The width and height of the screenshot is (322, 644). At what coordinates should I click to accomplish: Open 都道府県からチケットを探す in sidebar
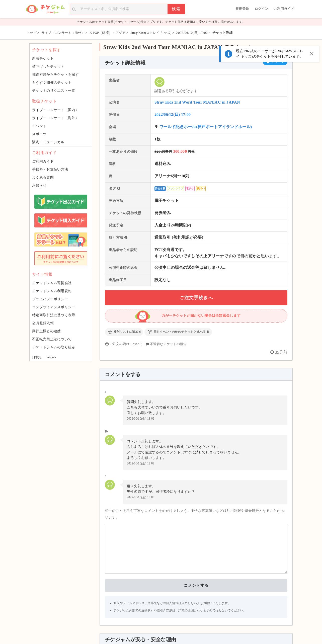55,75
